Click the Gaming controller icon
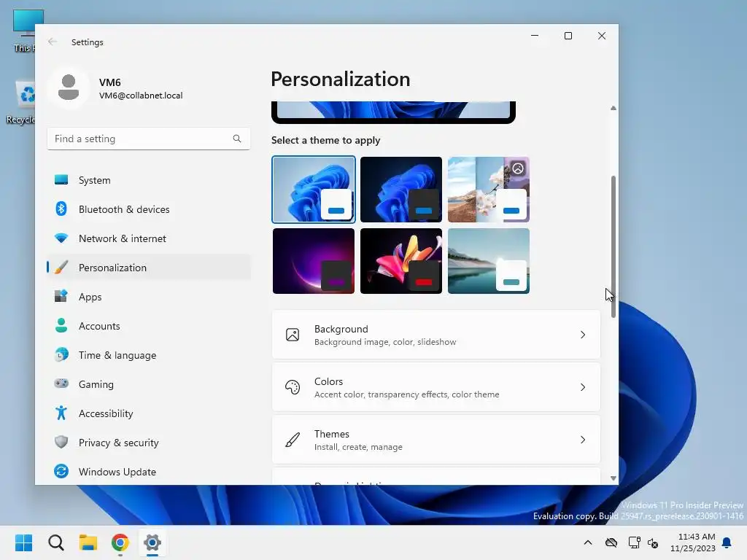747x560 pixels. (61, 384)
